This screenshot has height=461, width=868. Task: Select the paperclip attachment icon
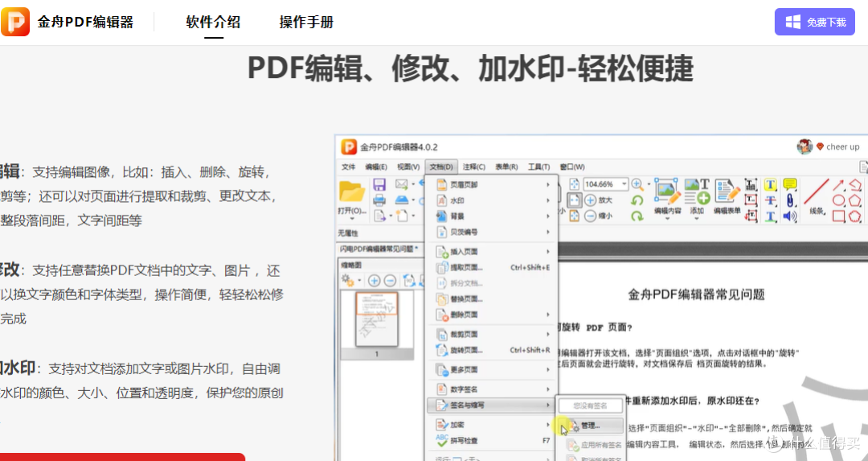click(x=790, y=200)
